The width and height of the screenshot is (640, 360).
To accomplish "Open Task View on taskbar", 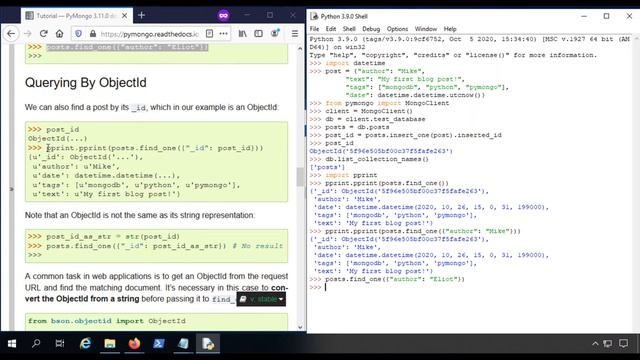I will (60, 344).
